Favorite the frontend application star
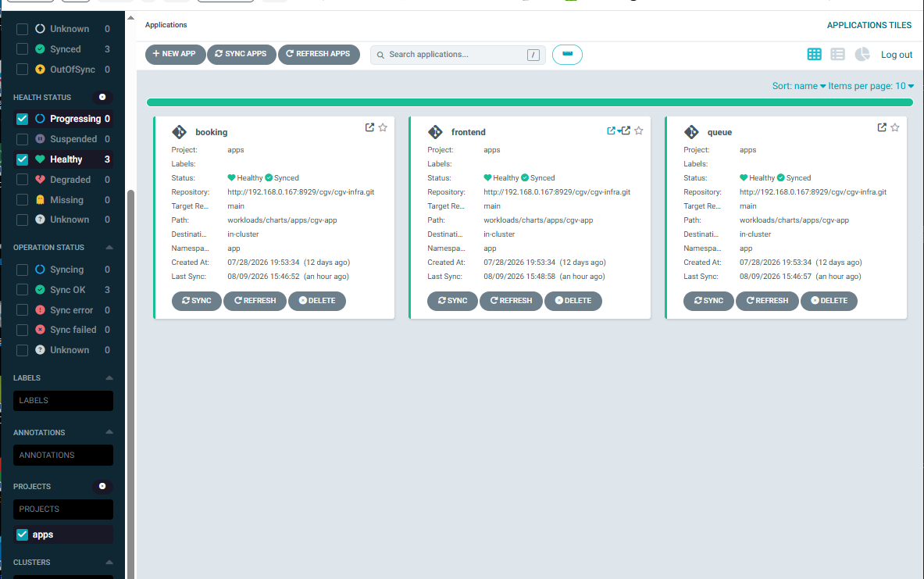Image resolution: width=924 pixels, height=579 pixels. [x=639, y=130]
